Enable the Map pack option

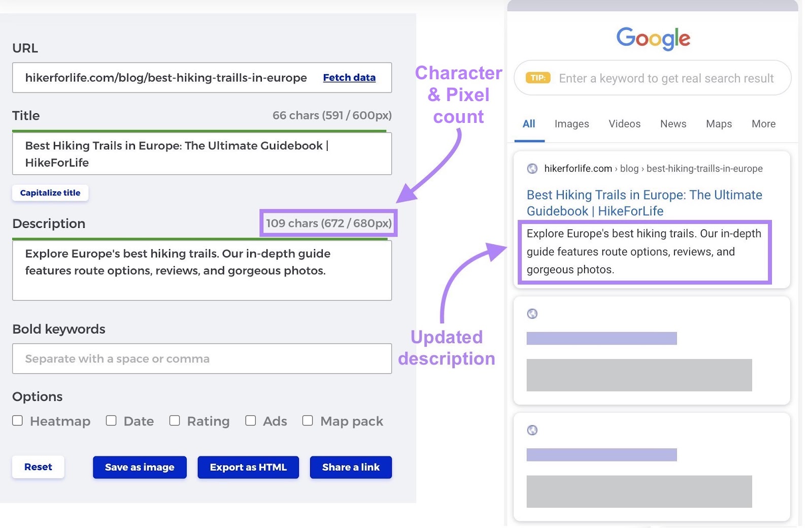tap(308, 420)
